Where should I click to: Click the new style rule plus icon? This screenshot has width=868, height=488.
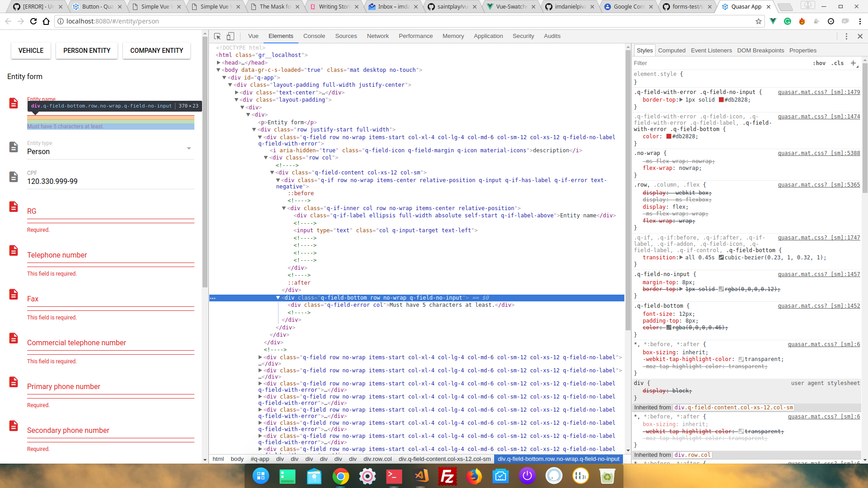[854, 63]
